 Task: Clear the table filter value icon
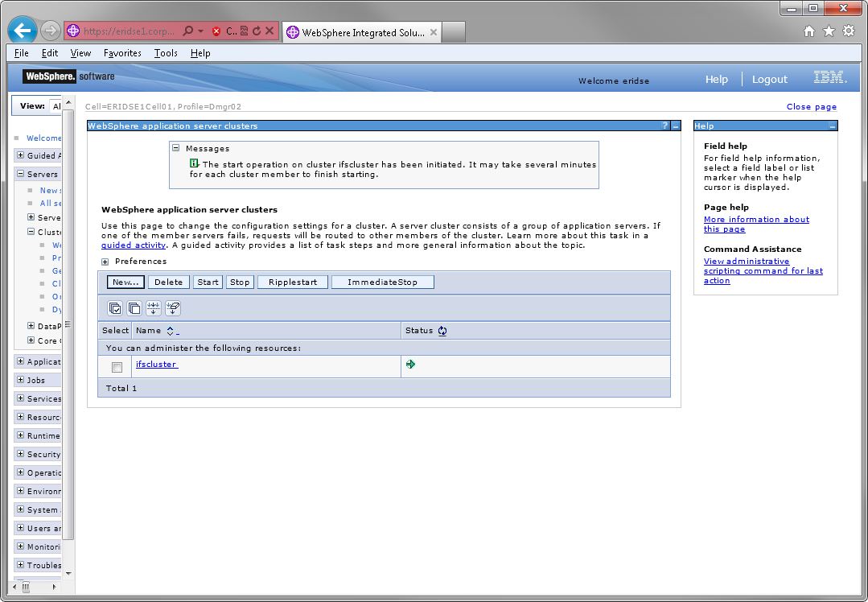(x=173, y=308)
